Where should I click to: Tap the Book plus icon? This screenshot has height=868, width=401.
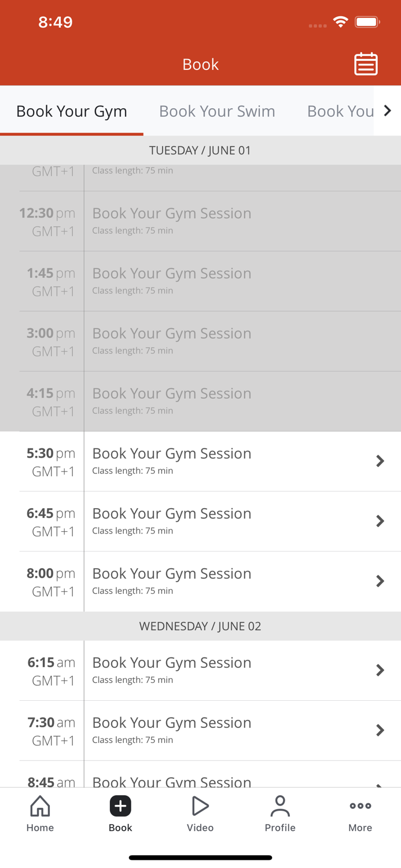pos(120,805)
